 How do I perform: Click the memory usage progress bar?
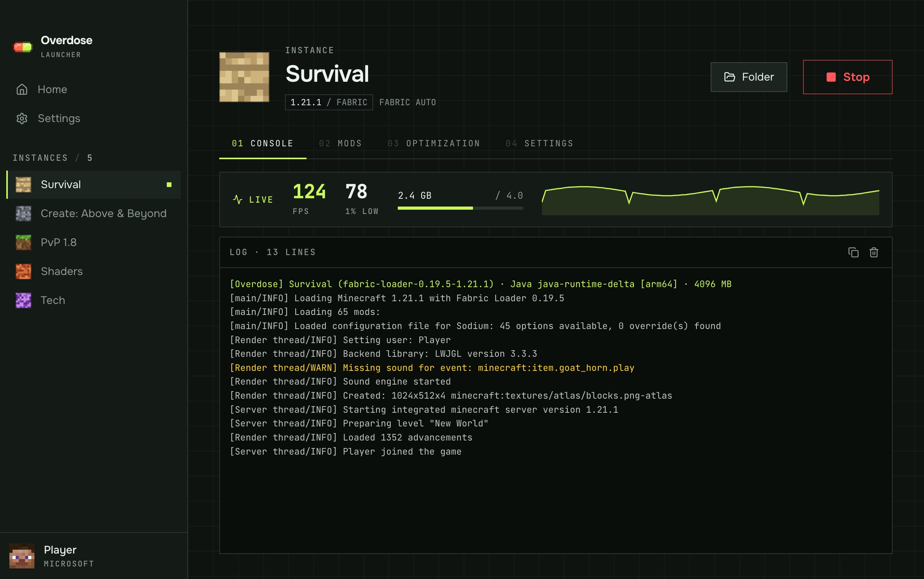[x=460, y=208]
